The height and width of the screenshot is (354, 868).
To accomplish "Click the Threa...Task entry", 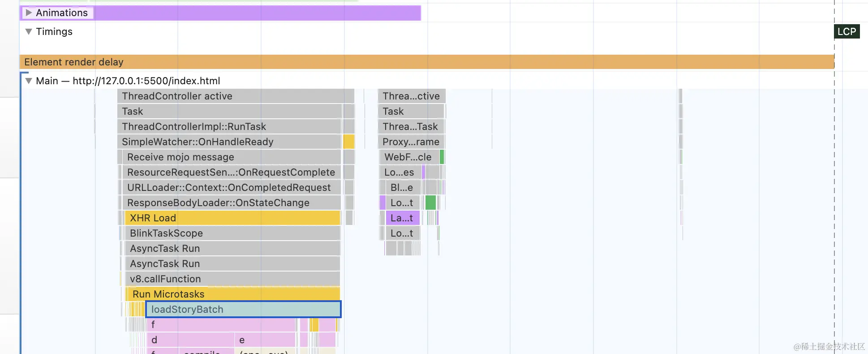I will click(411, 126).
